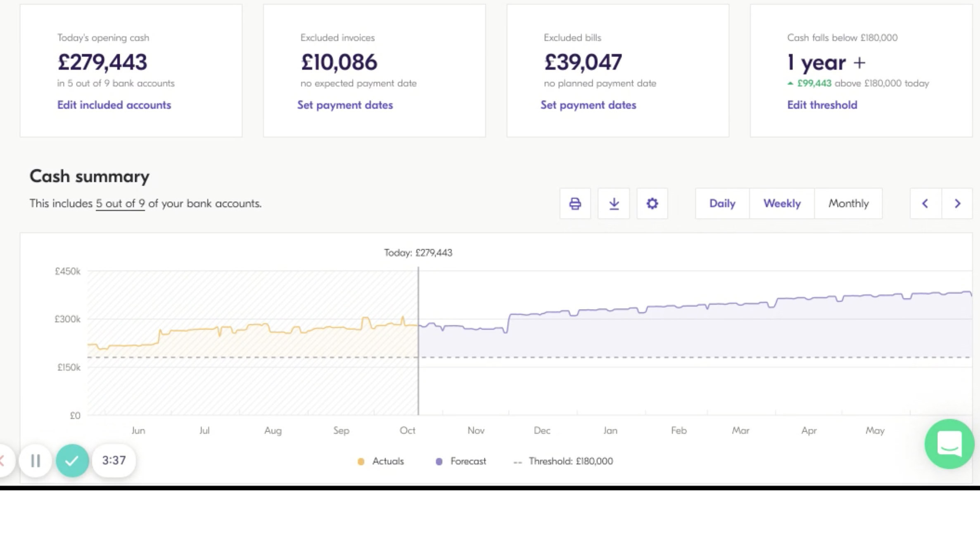The image size is (980, 551).
Task: Click the Jun label on the axis
Action: pos(138,430)
